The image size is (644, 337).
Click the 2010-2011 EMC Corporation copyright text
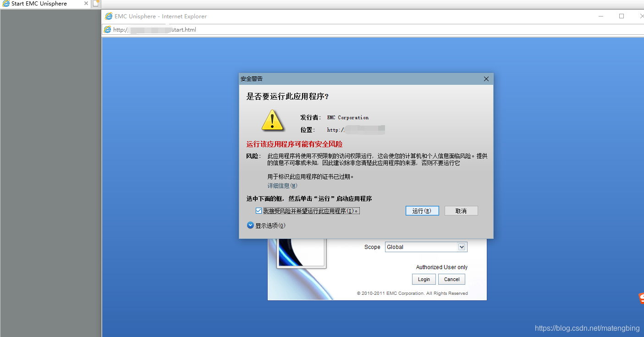[413, 293]
